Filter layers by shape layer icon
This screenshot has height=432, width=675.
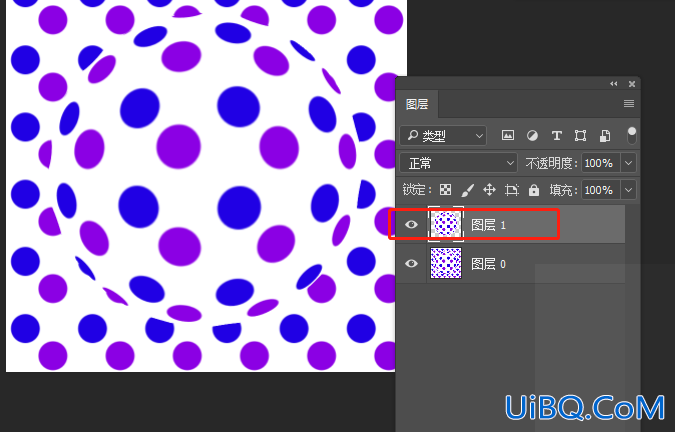point(580,136)
